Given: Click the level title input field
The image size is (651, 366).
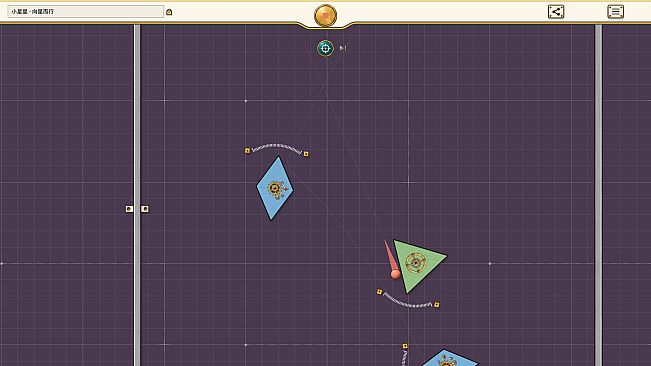Looking at the screenshot, I should 86,12.
